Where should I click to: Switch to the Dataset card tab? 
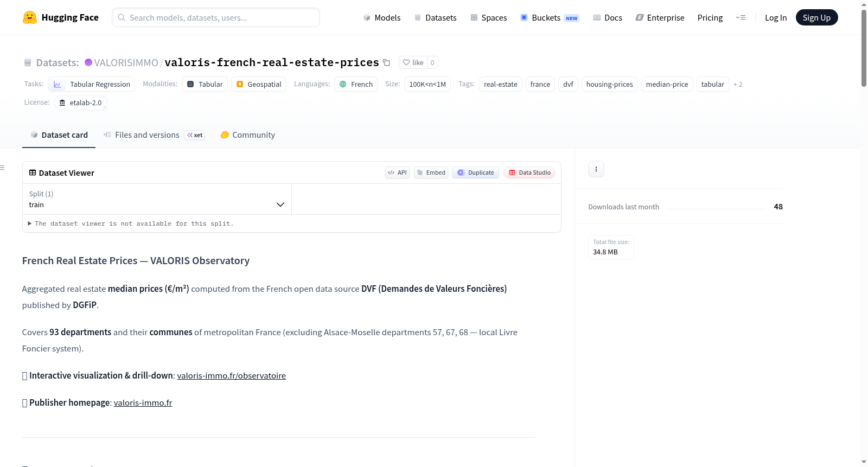[x=59, y=135]
